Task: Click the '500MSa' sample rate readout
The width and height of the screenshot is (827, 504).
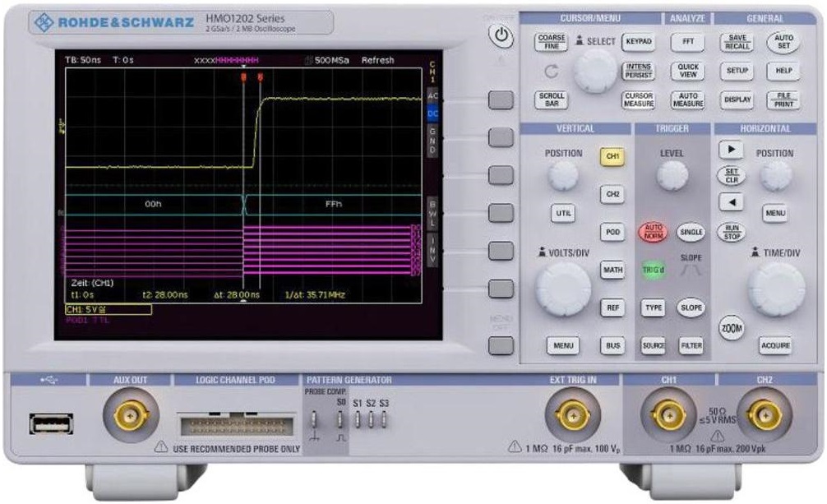Action: click(x=332, y=60)
